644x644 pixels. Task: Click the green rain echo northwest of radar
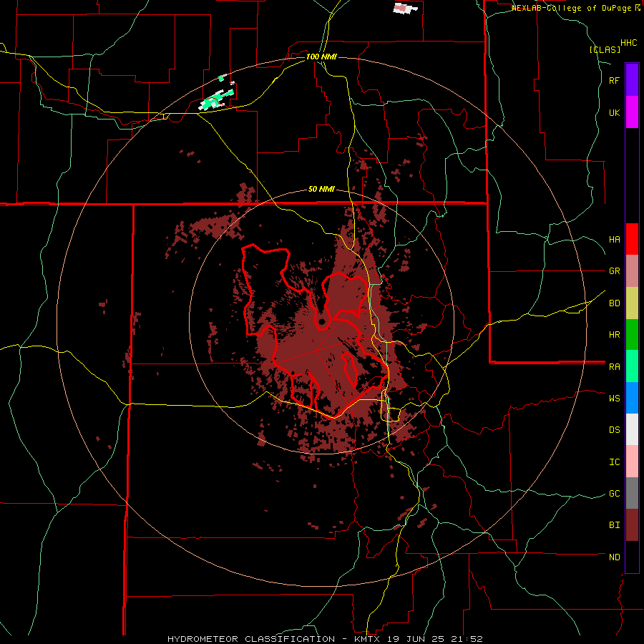click(x=216, y=99)
